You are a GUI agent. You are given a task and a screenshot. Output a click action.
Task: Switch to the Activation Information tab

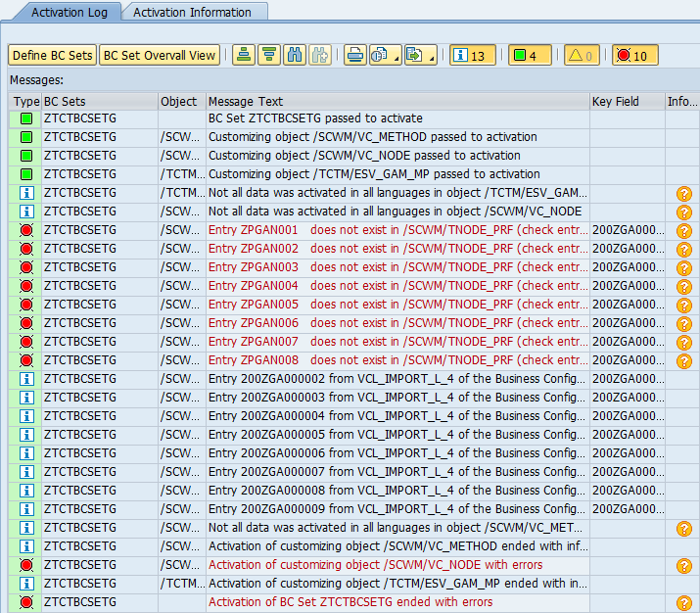pyautogui.click(x=192, y=13)
